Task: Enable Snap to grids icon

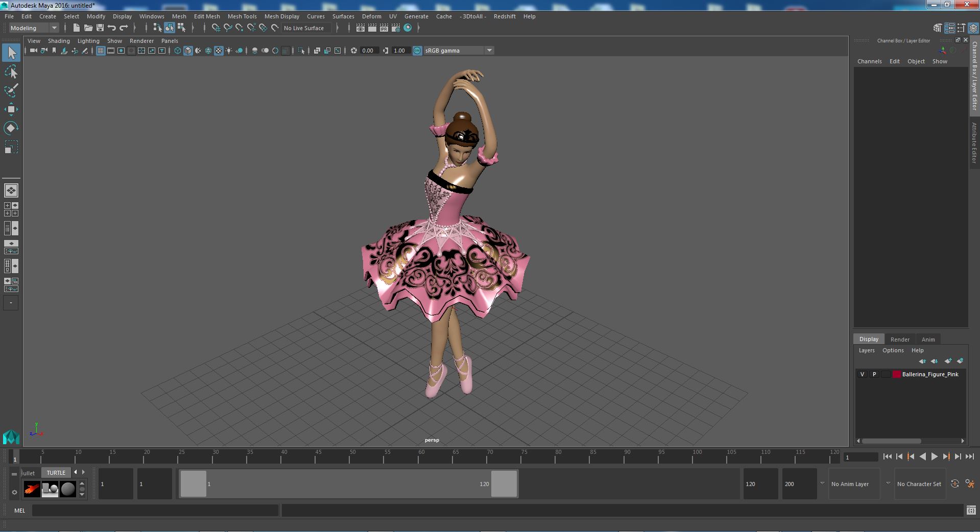Action: click(216, 28)
